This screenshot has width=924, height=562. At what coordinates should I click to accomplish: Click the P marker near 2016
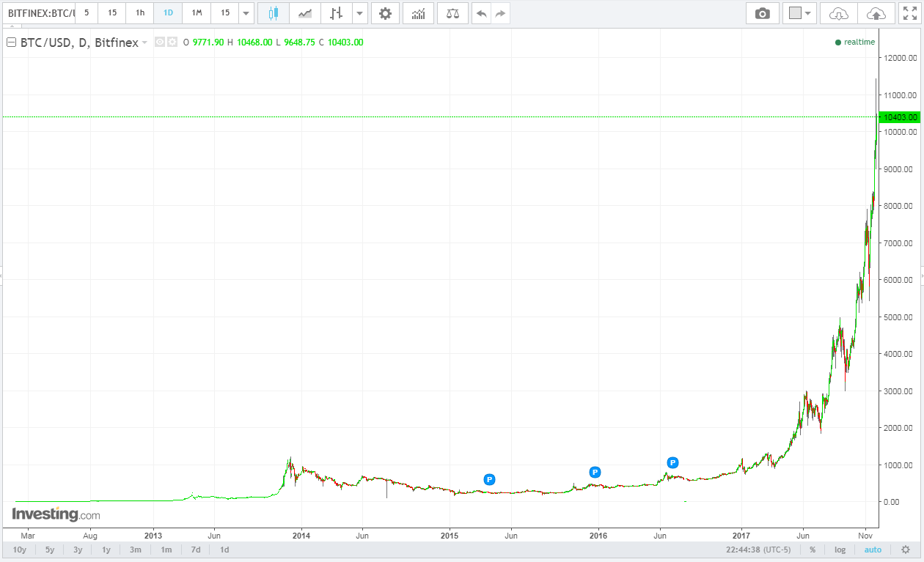[595, 472]
